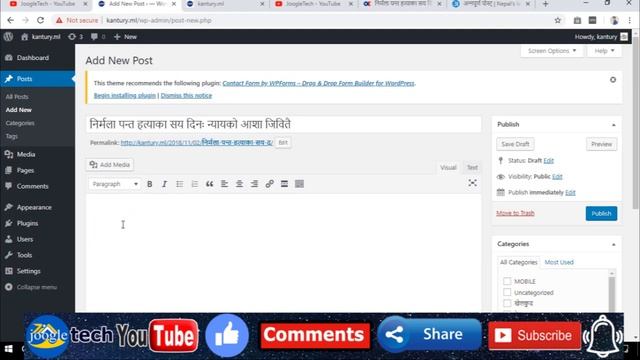Align text left in editor

[224, 184]
